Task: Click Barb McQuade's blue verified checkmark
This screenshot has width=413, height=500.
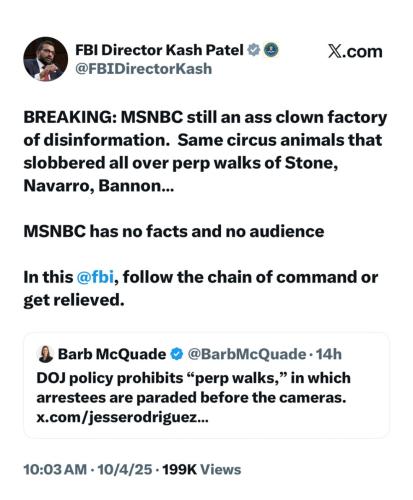Action: 177,354
